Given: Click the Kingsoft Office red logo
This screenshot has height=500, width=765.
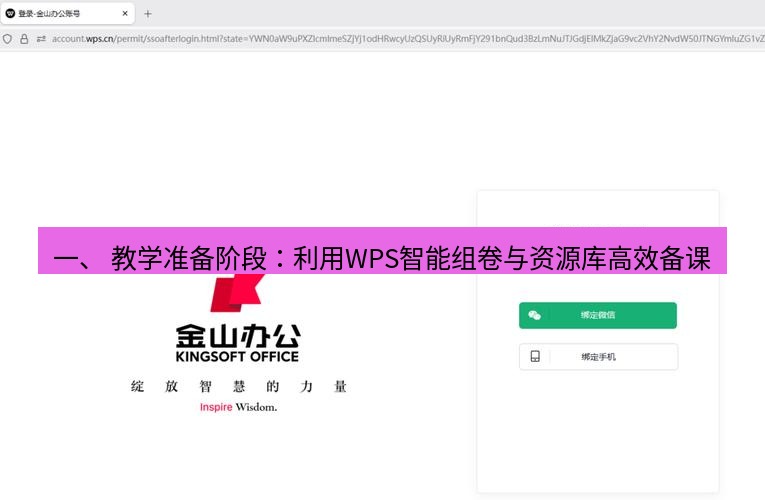Looking at the screenshot, I should pos(238,293).
